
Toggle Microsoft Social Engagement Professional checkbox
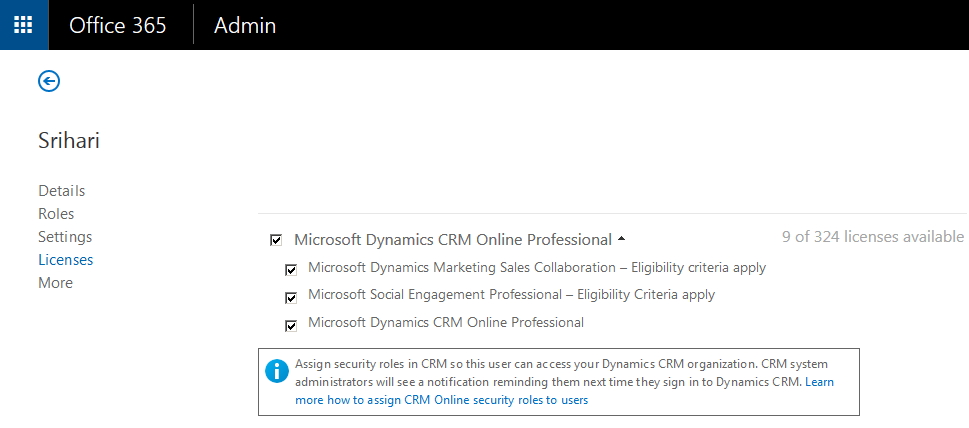(x=291, y=297)
